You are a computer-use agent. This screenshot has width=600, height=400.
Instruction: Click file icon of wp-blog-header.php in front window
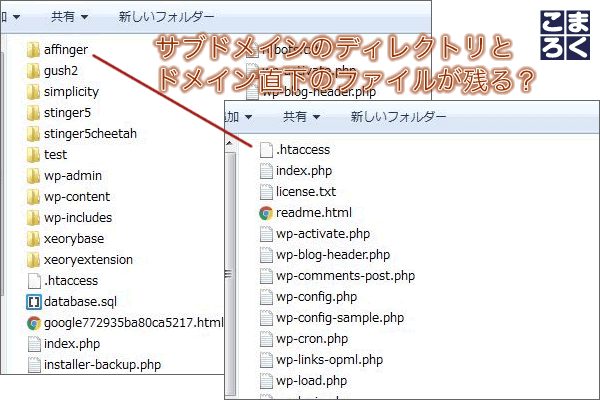266,255
